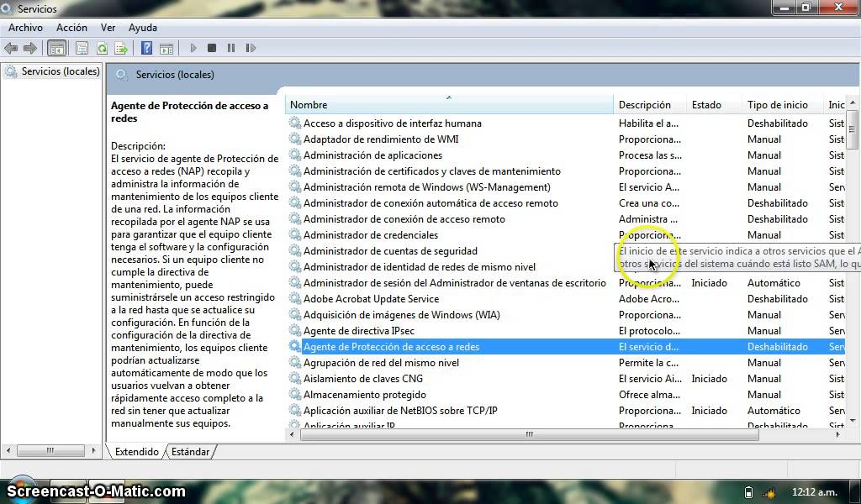Click the Refresh toolbar icon
Screen dimensions: 861x504
coord(102,48)
